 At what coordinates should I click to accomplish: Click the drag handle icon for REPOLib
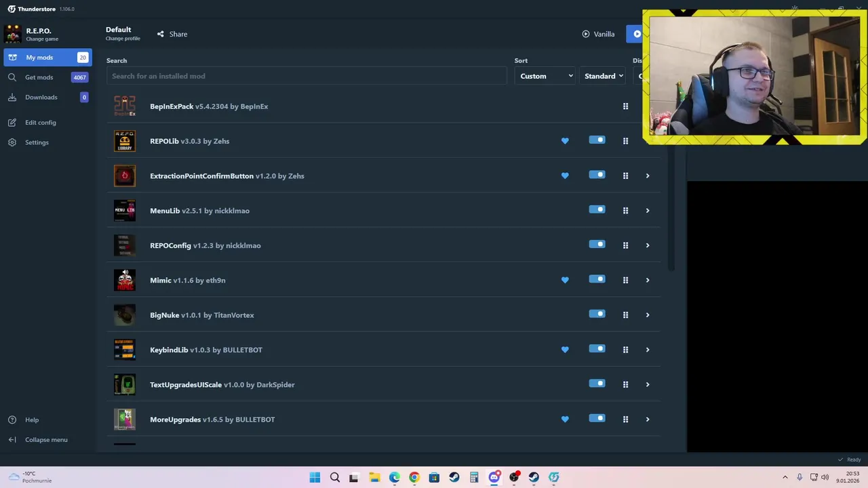tap(625, 141)
